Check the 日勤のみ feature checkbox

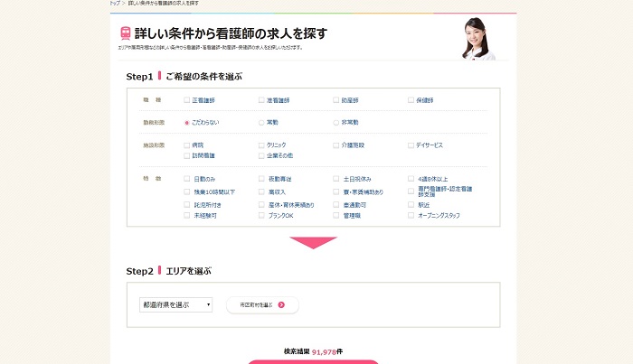coord(187,179)
